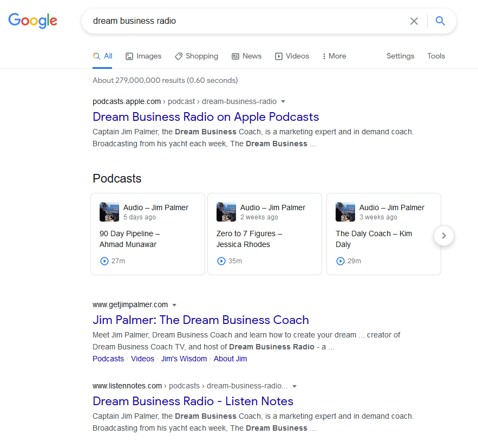Screen dimensions: 478x448
Task: Open the Shopping tab
Action: click(x=197, y=56)
